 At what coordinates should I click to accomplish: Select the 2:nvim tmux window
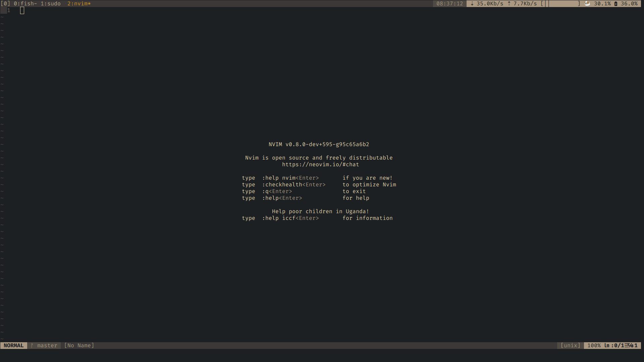[79, 4]
